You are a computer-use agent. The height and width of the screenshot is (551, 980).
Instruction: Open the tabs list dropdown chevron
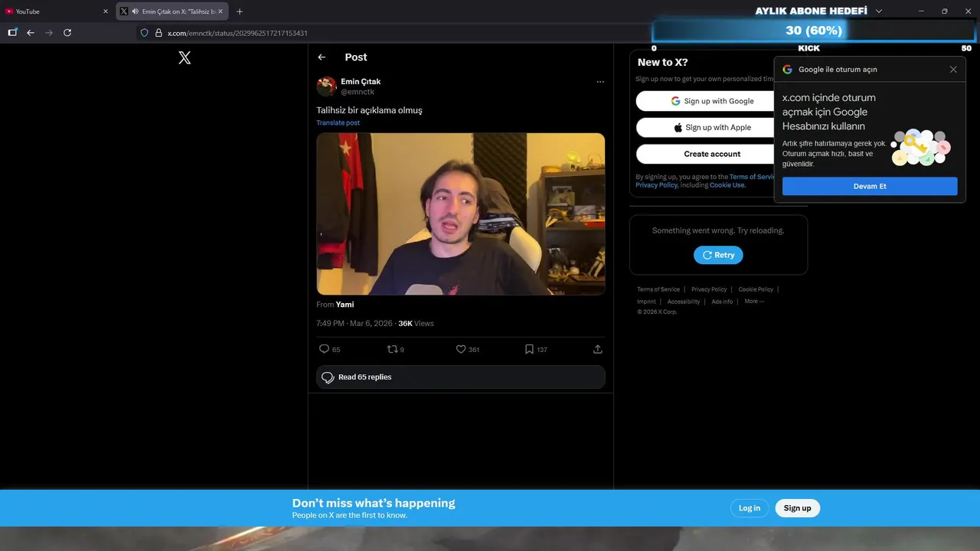[x=879, y=11]
